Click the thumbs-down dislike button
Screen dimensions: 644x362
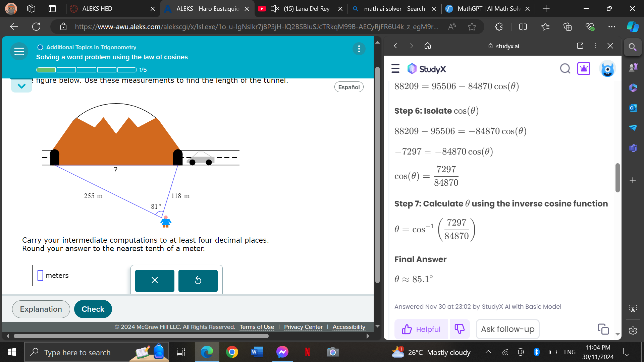point(460,329)
